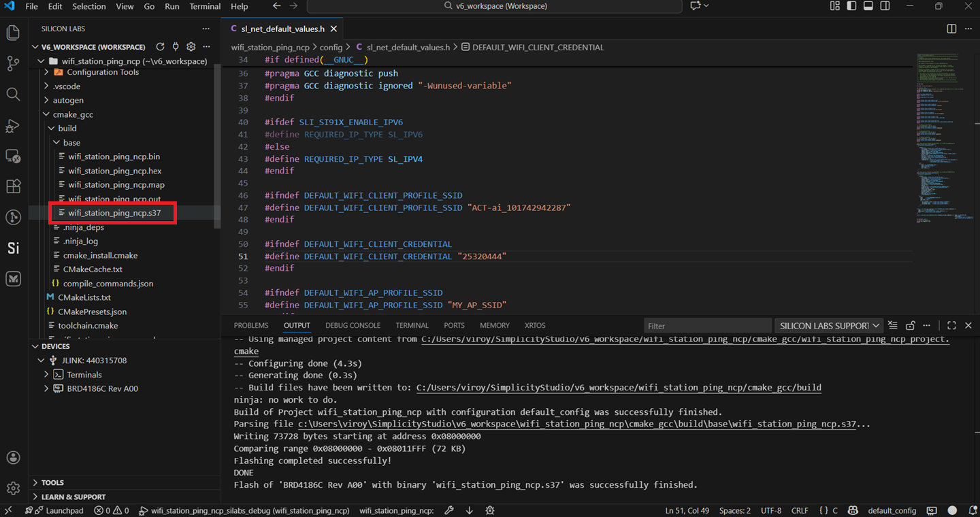The image size is (980, 517).
Task: Toggle output auto-scroll lock
Action: point(911,326)
